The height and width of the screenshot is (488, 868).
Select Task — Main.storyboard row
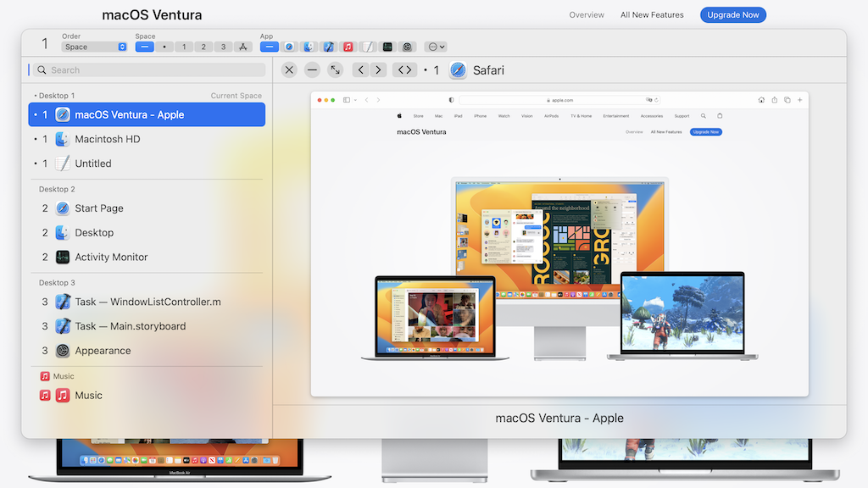tap(147, 326)
